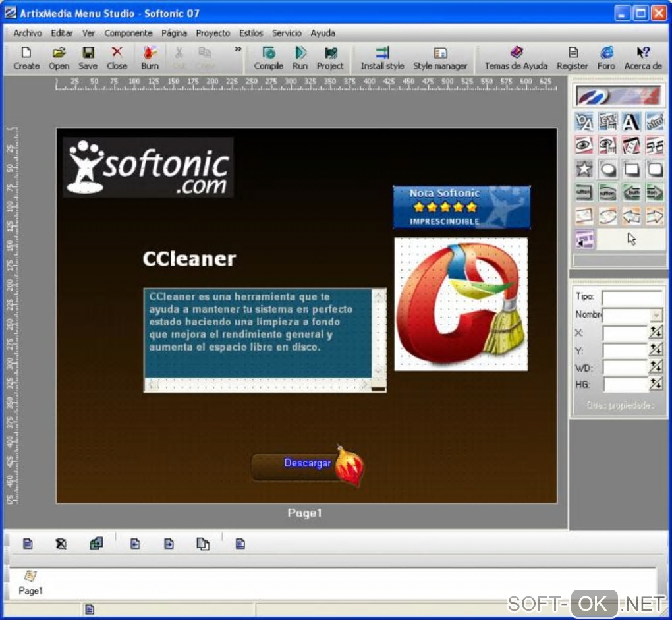Open the Foro icon
The image size is (672, 620).
606,58
